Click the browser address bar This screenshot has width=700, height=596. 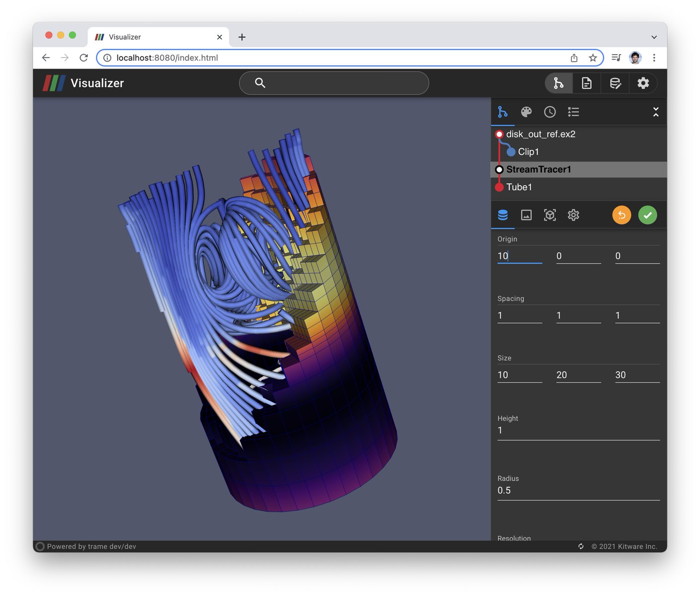[x=350, y=58]
